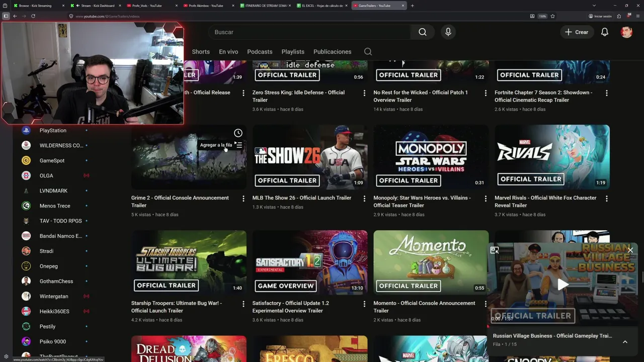This screenshot has height=362, width=644.
Task: Open options menu for Fortnite Chapter 7 video
Action: click(x=607, y=93)
